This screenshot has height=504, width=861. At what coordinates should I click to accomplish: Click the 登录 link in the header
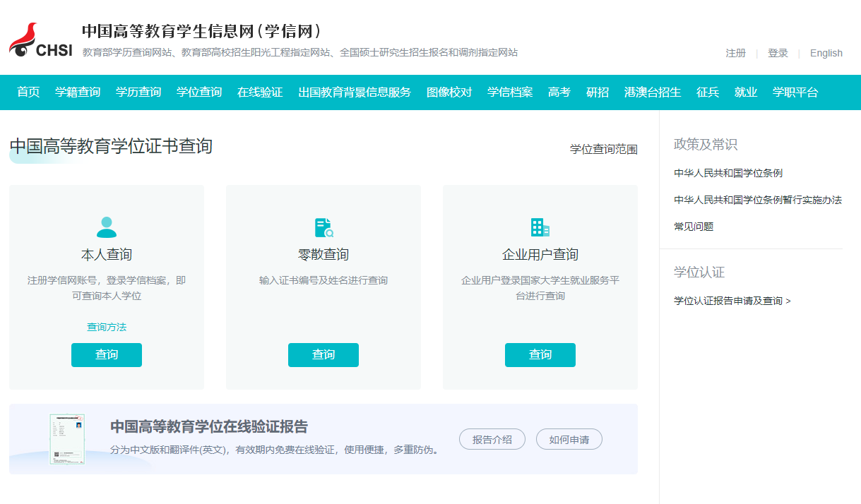(x=778, y=53)
